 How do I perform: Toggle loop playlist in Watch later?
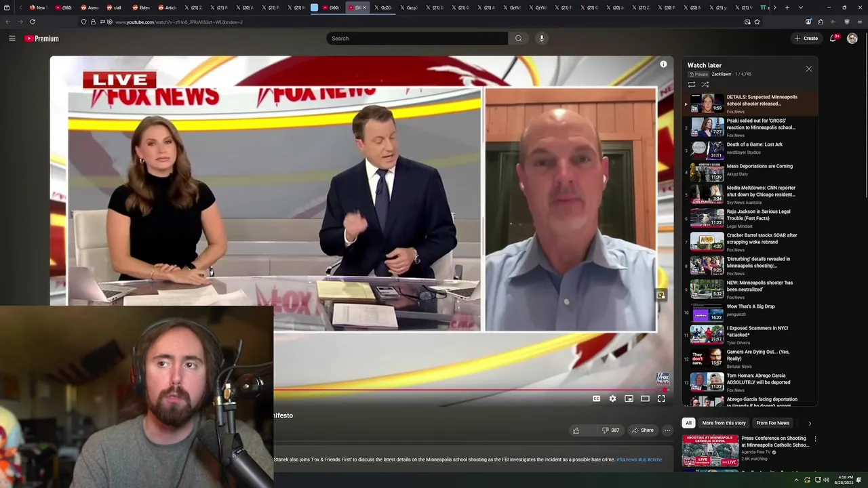(692, 85)
